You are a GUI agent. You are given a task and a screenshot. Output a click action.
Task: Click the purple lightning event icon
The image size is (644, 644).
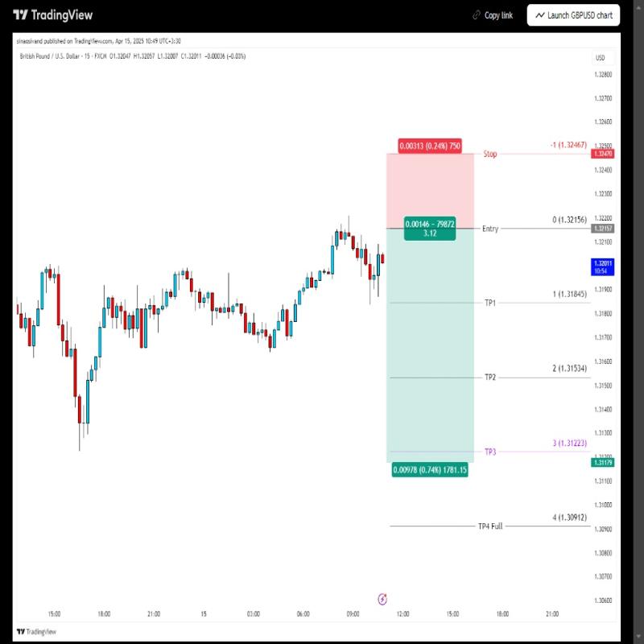click(x=382, y=599)
